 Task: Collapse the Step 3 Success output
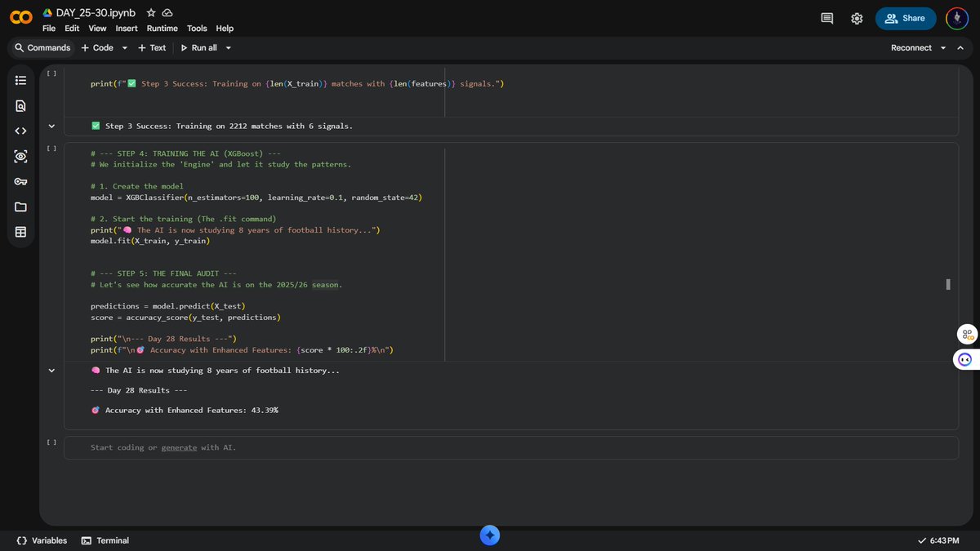[x=51, y=126]
